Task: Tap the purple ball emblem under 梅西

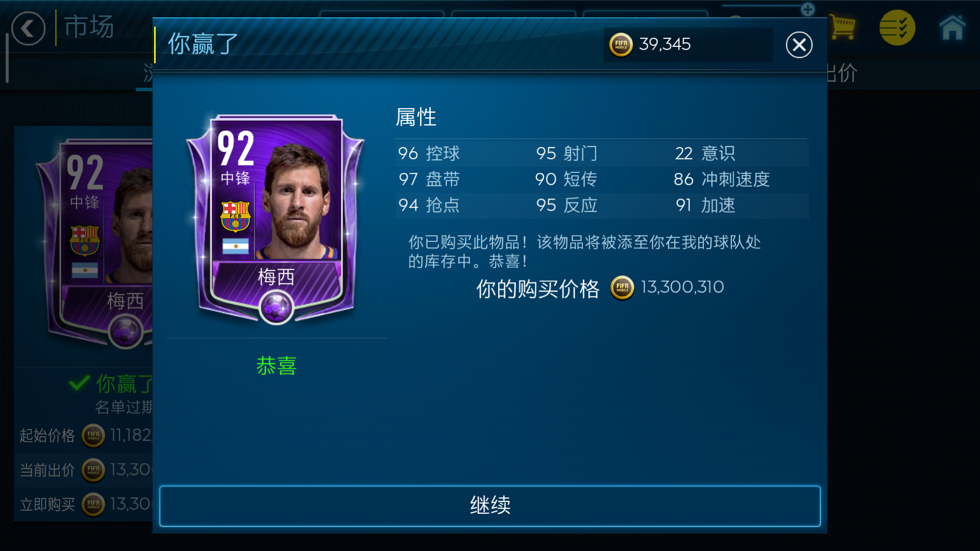Action: click(276, 308)
